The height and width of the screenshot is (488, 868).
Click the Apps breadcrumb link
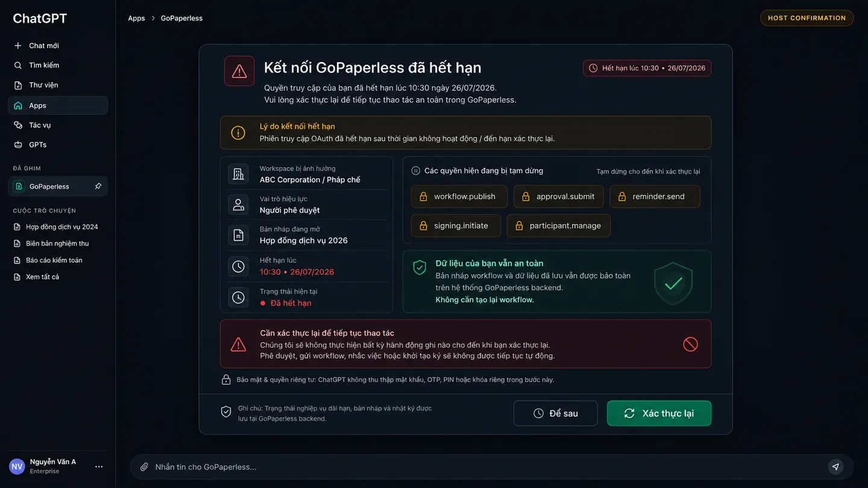click(136, 18)
